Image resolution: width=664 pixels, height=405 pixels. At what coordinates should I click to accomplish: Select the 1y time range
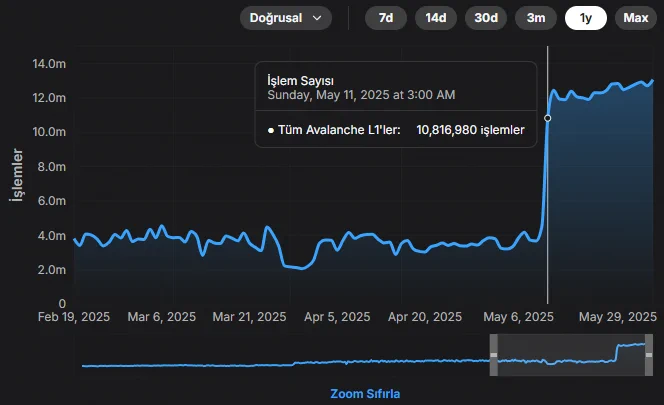pyautogui.click(x=586, y=18)
